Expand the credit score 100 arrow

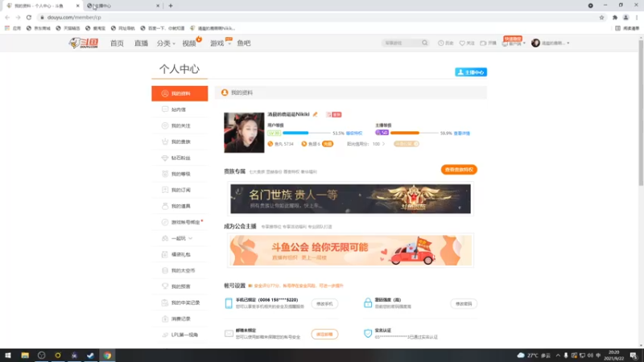pyautogui.click(x=384, y=144)
